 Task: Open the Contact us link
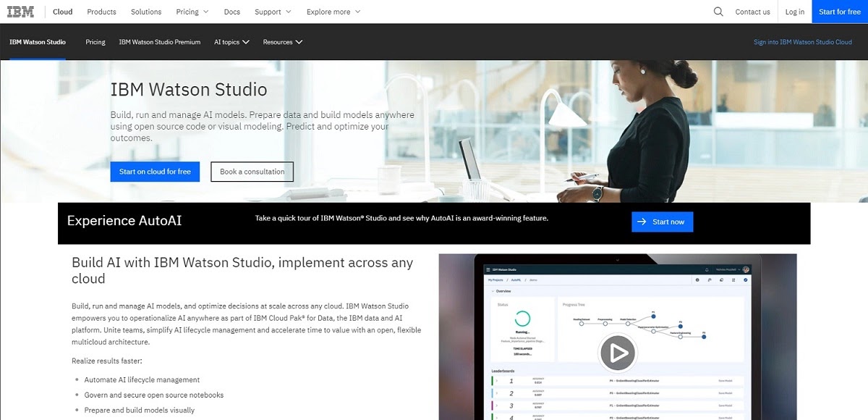(753, 12)
